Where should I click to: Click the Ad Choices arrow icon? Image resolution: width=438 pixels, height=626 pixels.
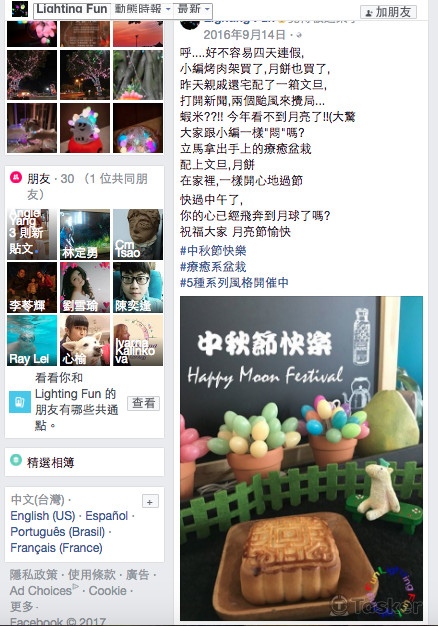pos(75,587)
